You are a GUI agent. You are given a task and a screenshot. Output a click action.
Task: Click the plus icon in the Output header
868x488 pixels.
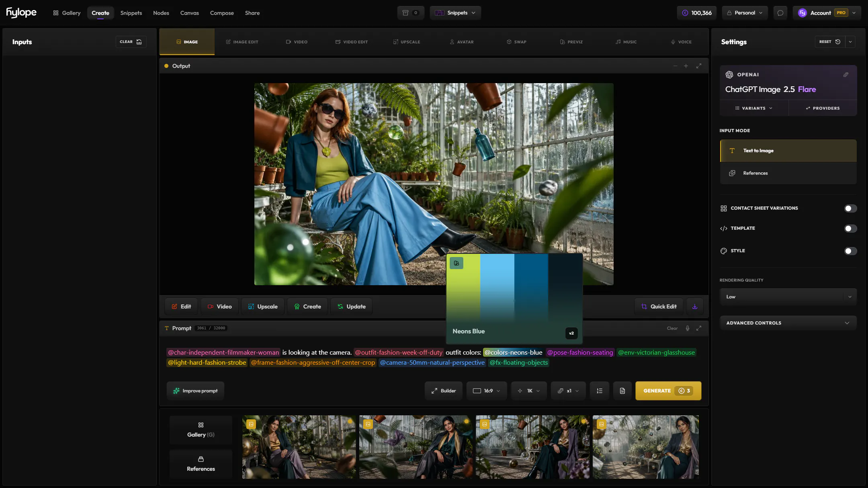coord(686,66)
